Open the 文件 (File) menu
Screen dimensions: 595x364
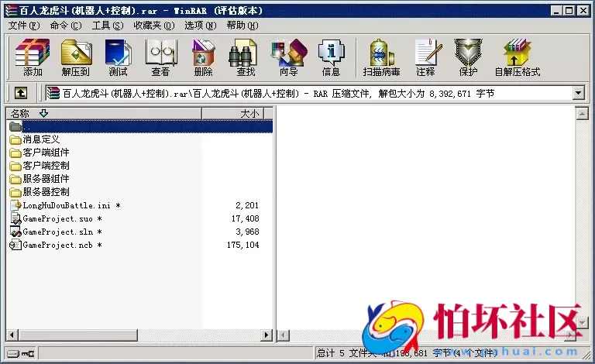pos(23,25)
